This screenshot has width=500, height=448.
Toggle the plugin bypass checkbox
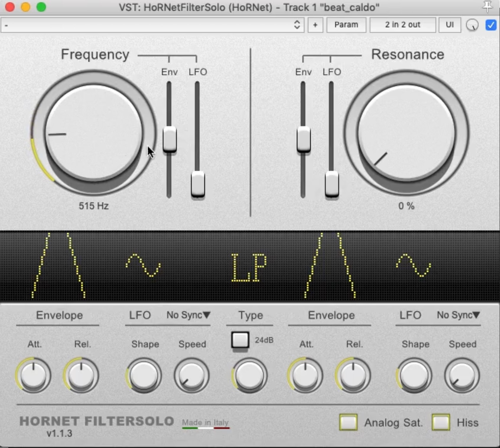coord(491,25)
